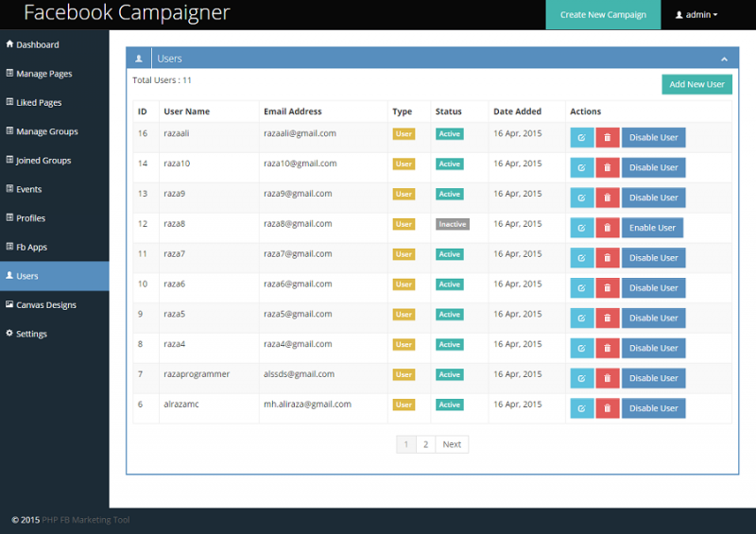
Task: Click username razaprogrammer
Action: [197, 374]
